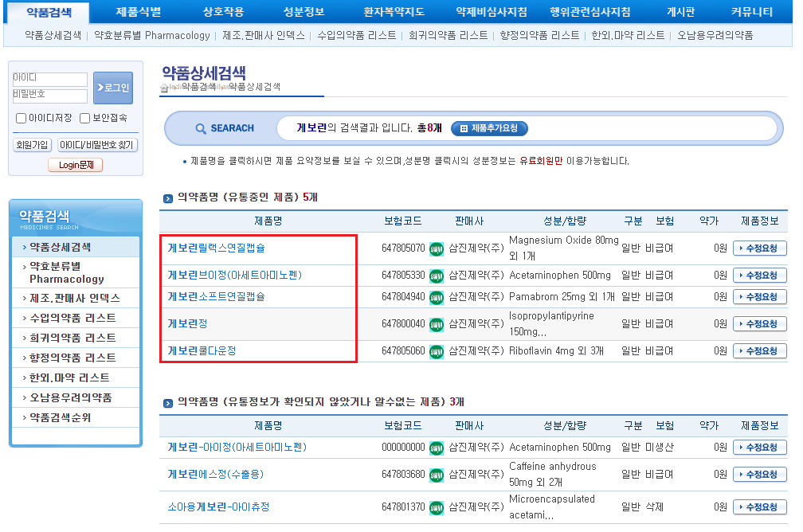Click ingredient Acetaminophen 500mg in 게보린브이정 row

tap(560, 276)
